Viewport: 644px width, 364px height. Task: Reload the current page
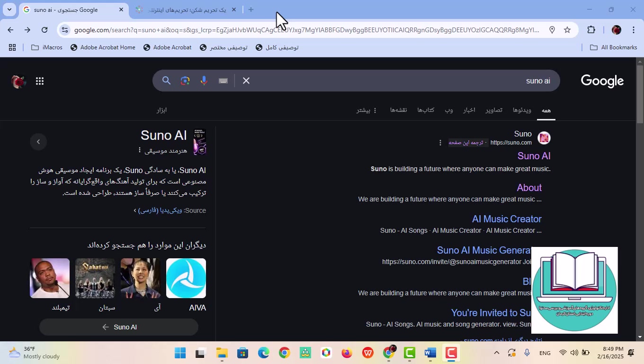click(x=45, y=30)
